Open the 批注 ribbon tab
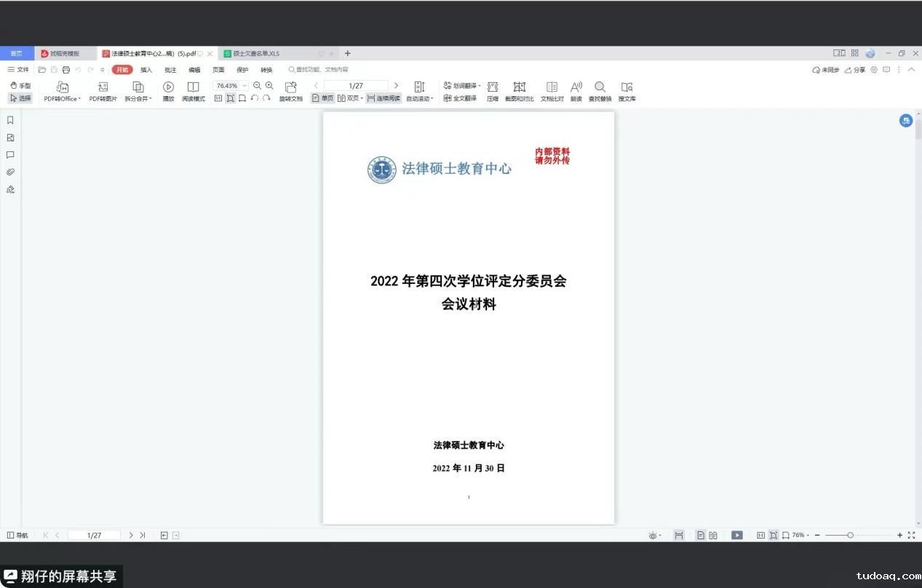Screen dimensions: 922x588 pyautogui.click(x=170, y=70)
